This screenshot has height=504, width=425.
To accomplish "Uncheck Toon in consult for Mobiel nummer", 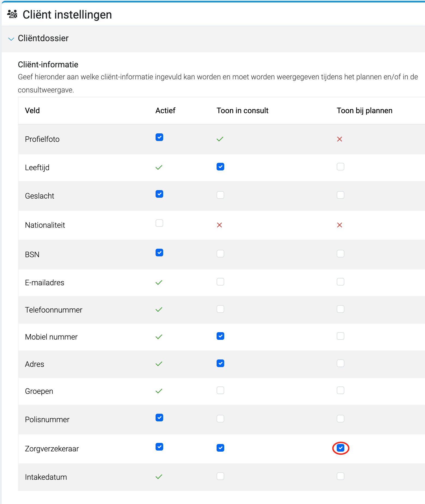I will [220, 336].
